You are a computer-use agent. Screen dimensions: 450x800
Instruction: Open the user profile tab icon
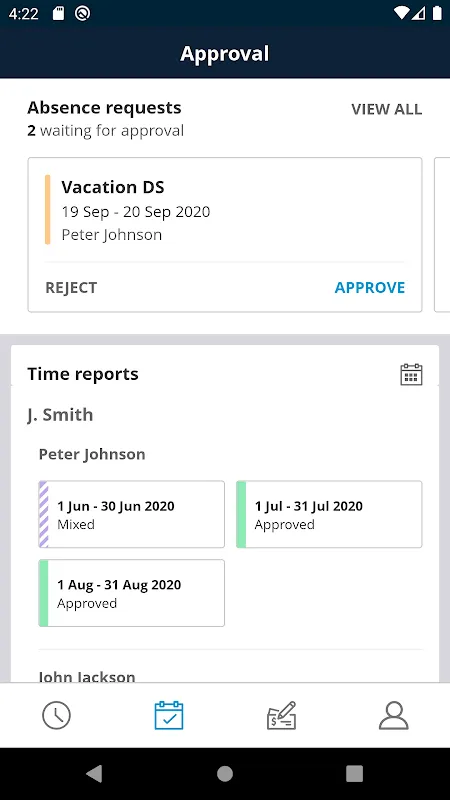pyautogui.click(x=393, y=715)
